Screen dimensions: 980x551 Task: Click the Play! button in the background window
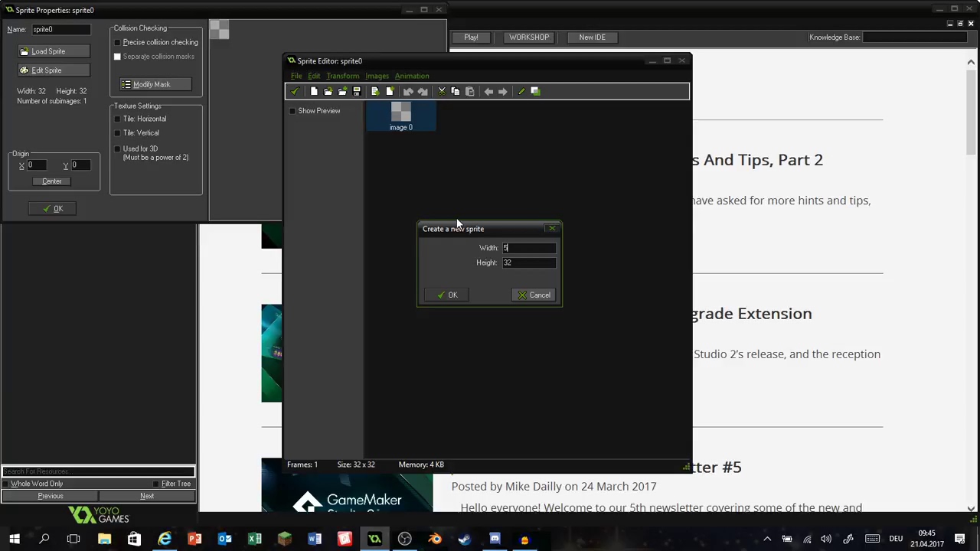click(471, 37)
